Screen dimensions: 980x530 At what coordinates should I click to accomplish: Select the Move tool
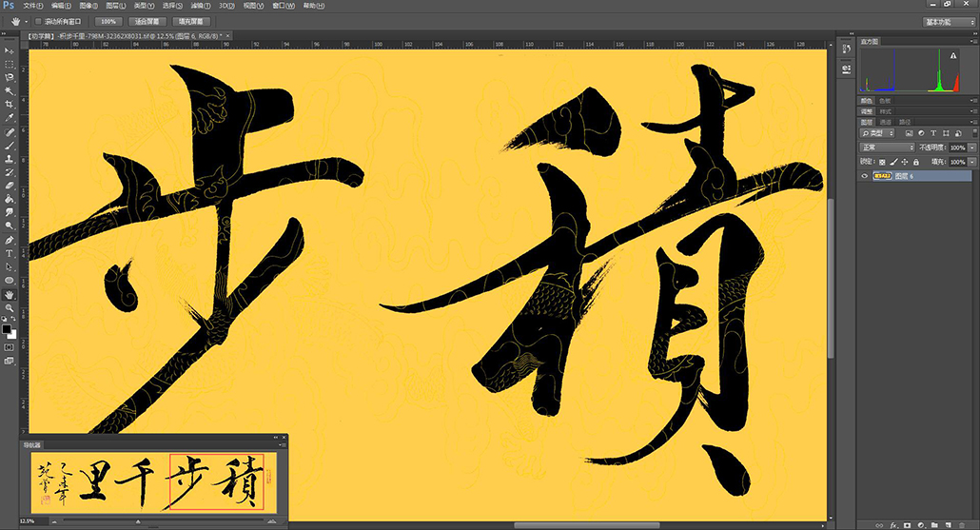pyautogui.click(x=9, y=50)
